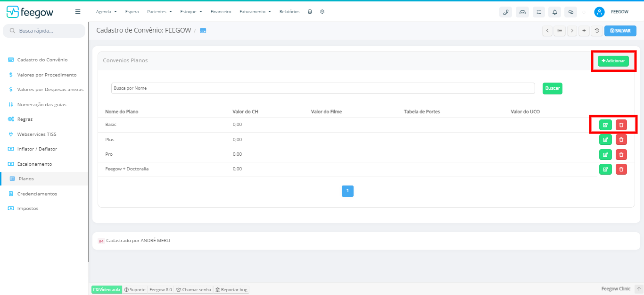This screenshot has height=295, width=644.
Task: Click Feegow 8.0 in footer
Action: click(161, 290)
